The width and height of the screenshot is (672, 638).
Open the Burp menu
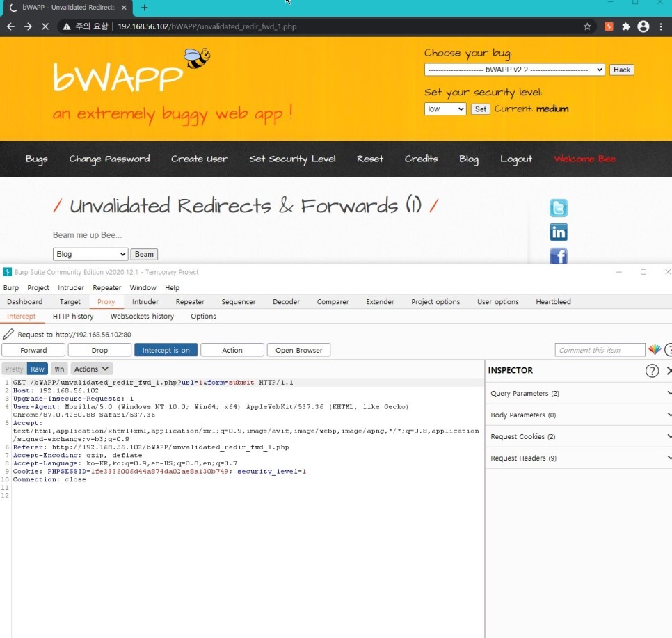click(10, 287)
